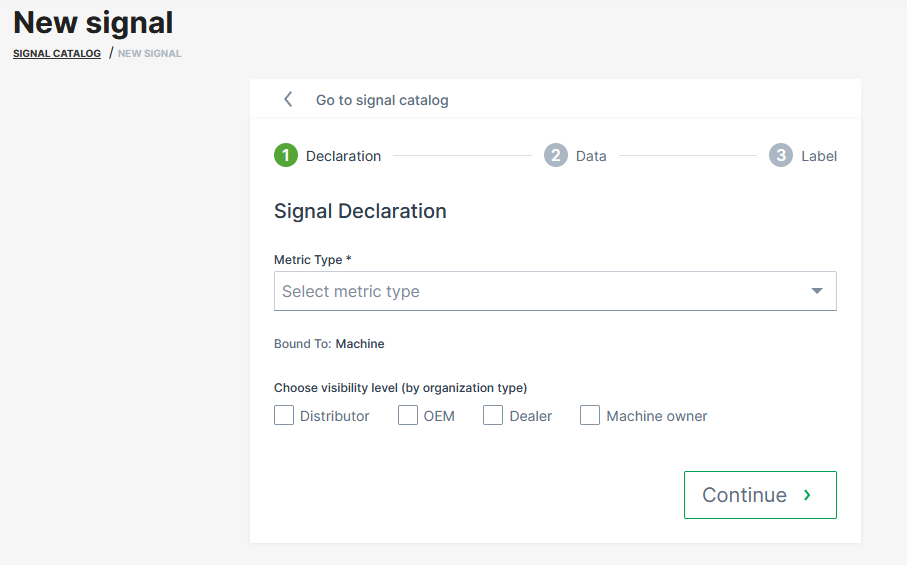907x565 pixels.
Task: Open the Select metric type field
Action: click(540, 291)
